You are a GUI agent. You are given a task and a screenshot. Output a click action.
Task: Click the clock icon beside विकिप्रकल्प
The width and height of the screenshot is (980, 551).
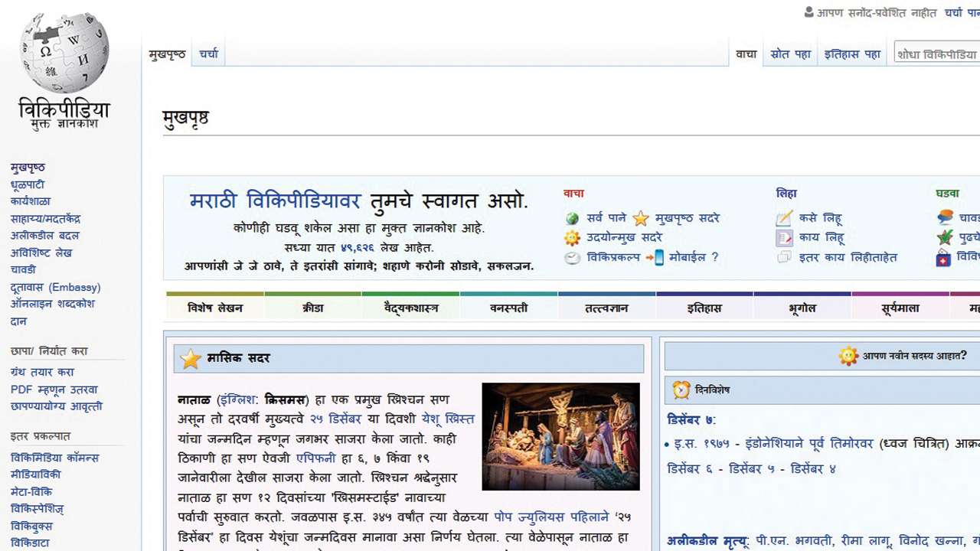[573, 258]
